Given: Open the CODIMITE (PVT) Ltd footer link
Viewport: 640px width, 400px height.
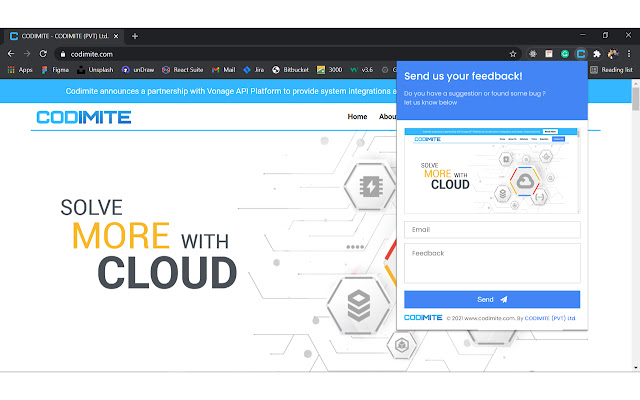Looking at the screenshot, I should click(x=550, y=318).
